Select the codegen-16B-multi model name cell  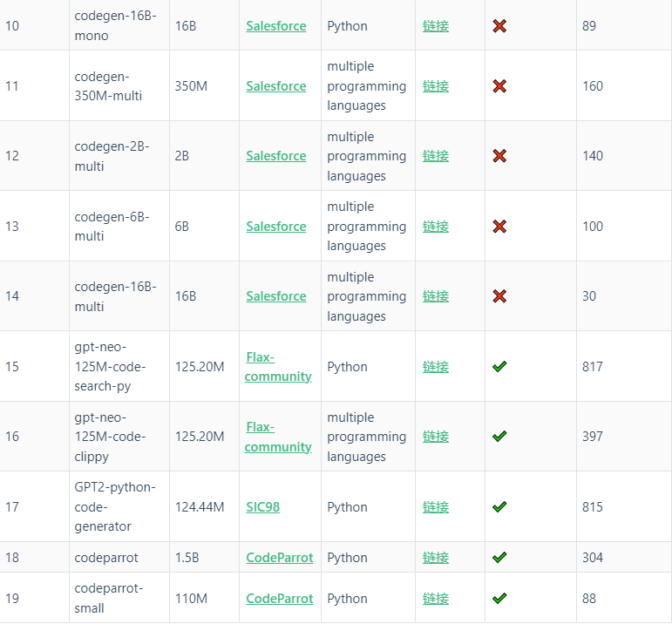119,296
